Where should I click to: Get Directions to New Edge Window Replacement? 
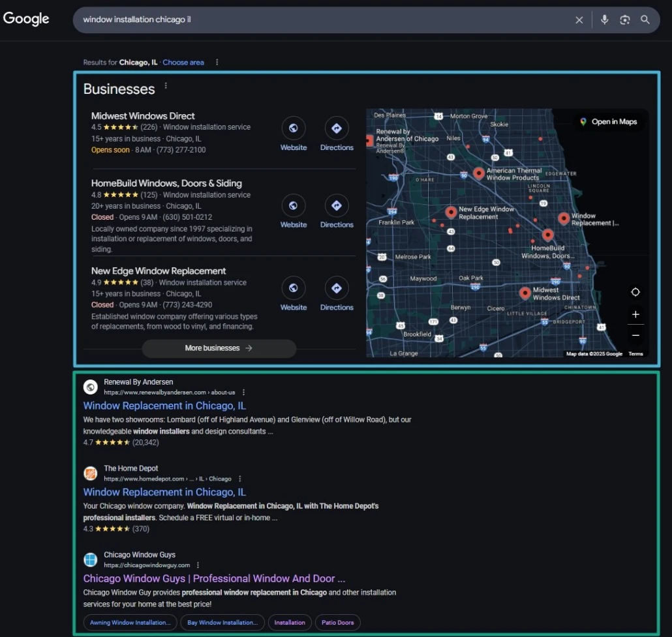tap(337, 288)
